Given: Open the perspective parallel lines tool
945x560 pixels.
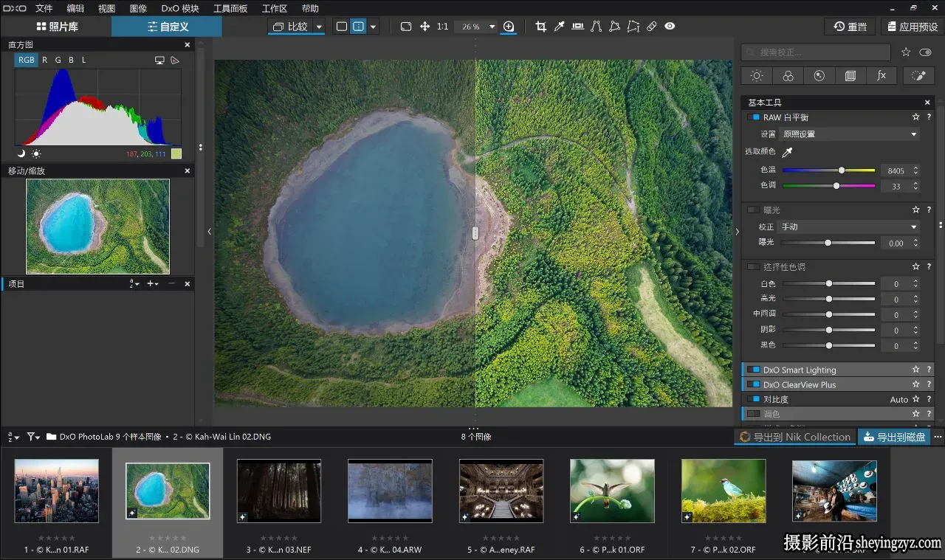Looking at the screenshot, I should (597, 27).
